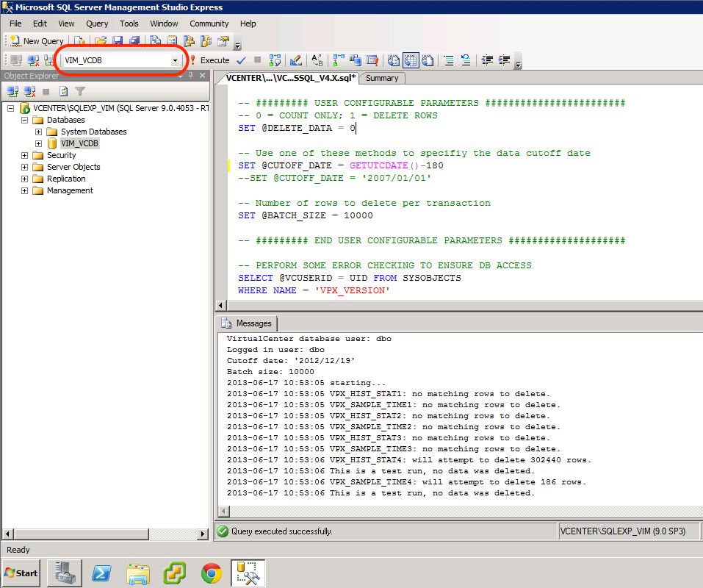This screenshot has width=703, height=588.
Task: Open the Properties Window icon
Action: [x=223, y=41]
